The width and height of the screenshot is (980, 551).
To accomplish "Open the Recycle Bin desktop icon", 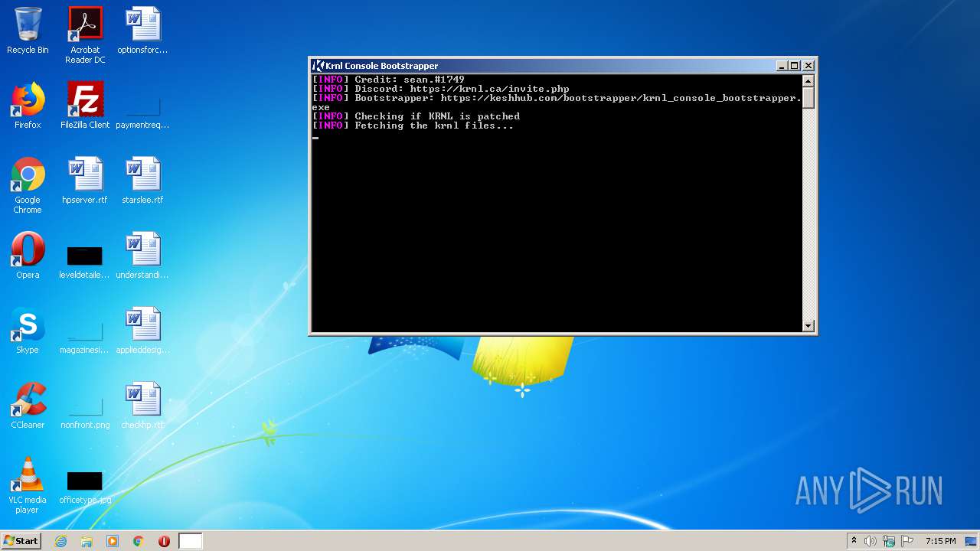I will tap(28, 31).
